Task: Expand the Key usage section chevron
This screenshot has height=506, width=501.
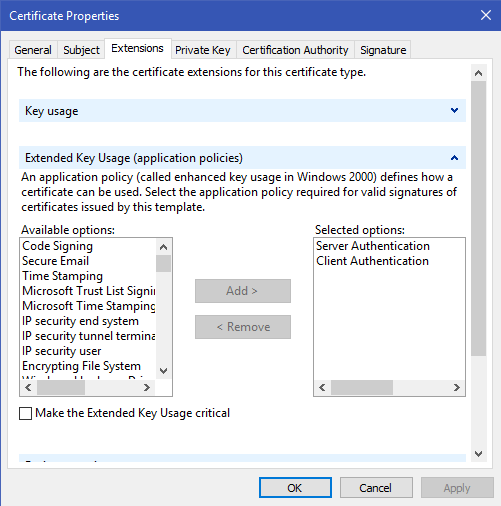Action: (454, 110)
